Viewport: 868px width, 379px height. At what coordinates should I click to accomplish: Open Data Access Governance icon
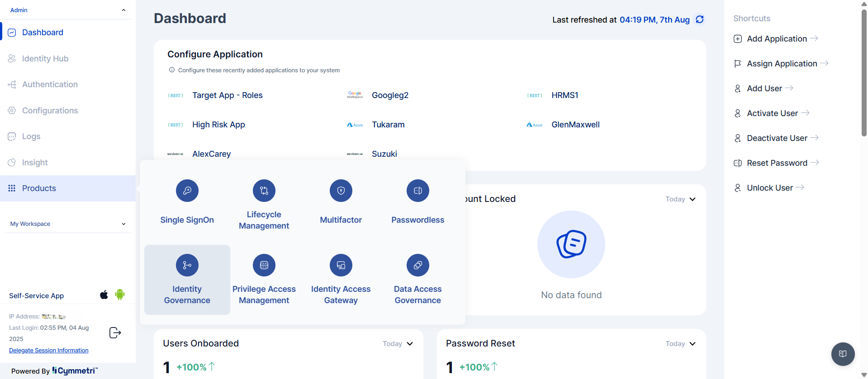click(417, 265)
